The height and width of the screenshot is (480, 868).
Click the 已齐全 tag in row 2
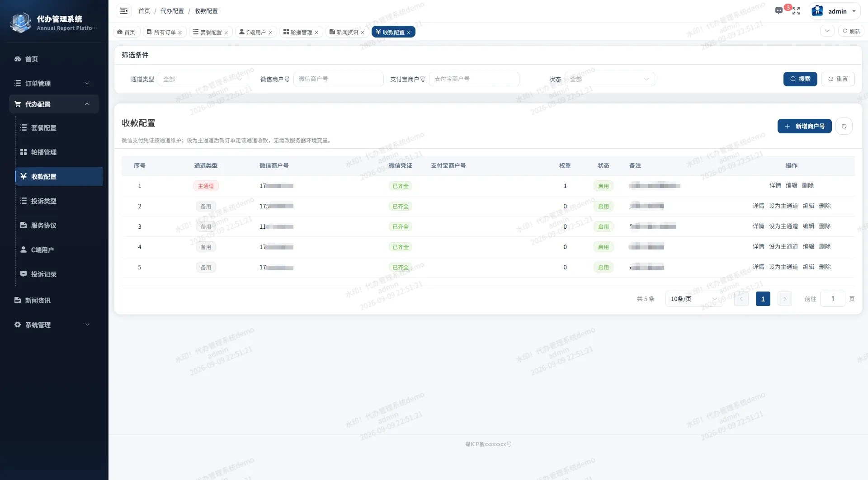click(x=401, y=206)
